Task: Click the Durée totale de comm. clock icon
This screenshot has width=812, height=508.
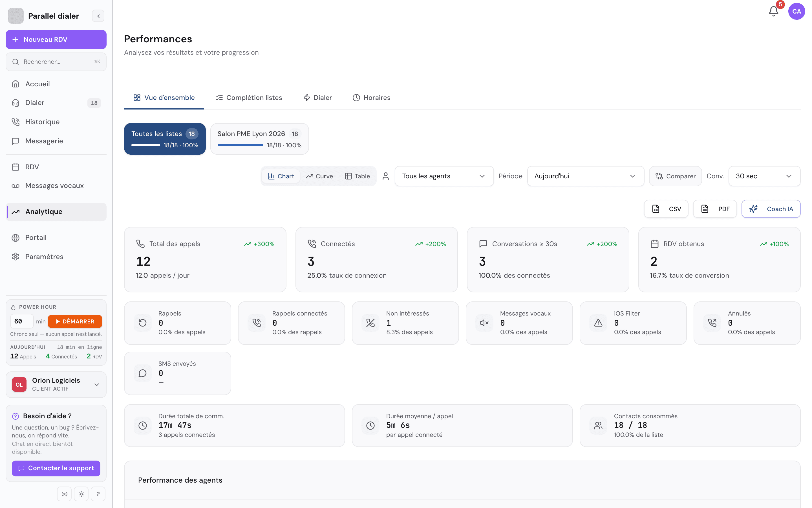Action: (143, 426)
